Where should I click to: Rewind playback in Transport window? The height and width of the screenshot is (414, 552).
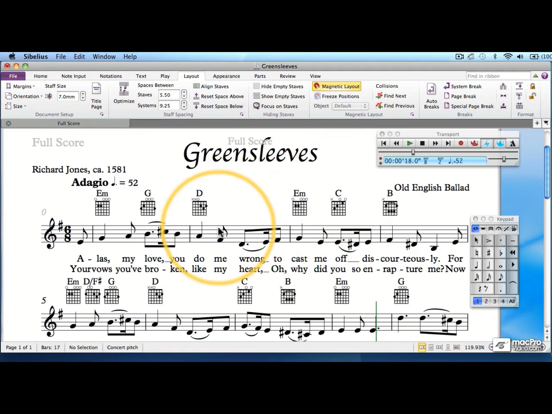[x=396, y=143]
